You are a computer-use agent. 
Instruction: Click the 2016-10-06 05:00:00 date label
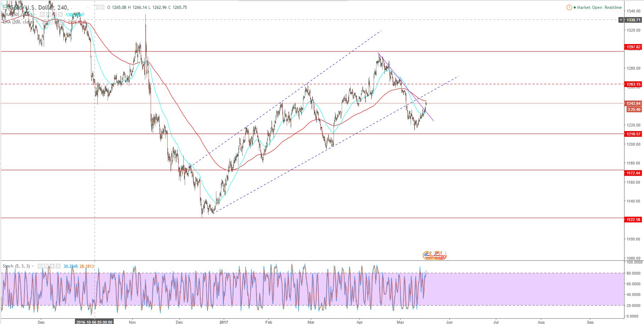[94, 322]
